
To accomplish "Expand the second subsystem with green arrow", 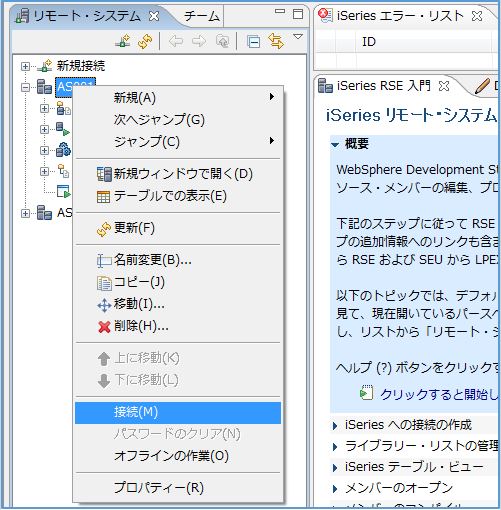I will 44,129.
